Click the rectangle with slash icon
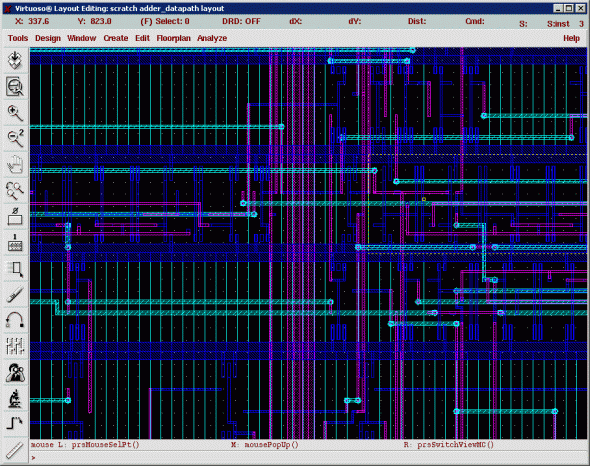Image resolution: width=590 pixels, height=466 pixels. pyautogui.click(x=15, y=216)
